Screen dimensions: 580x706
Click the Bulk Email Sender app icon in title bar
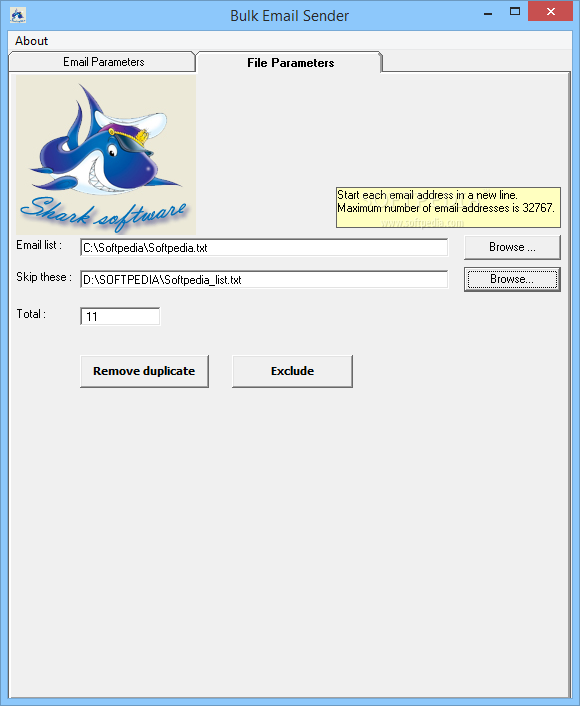click(18, 15)
